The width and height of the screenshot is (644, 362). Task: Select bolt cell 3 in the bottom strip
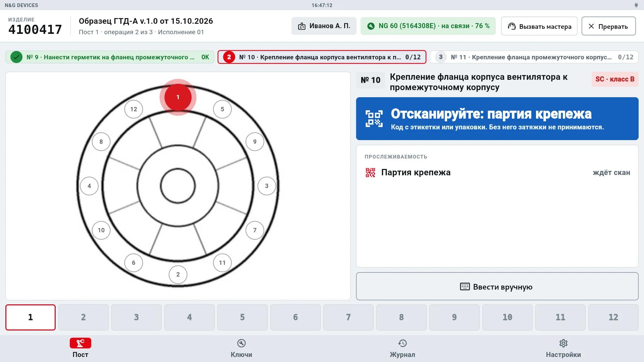(137, 317)
